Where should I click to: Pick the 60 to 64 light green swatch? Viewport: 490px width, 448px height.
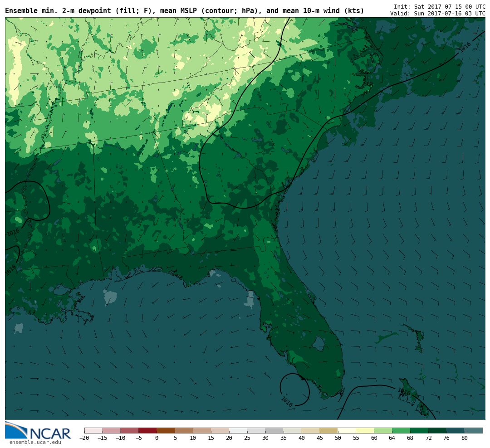[383, 430]
